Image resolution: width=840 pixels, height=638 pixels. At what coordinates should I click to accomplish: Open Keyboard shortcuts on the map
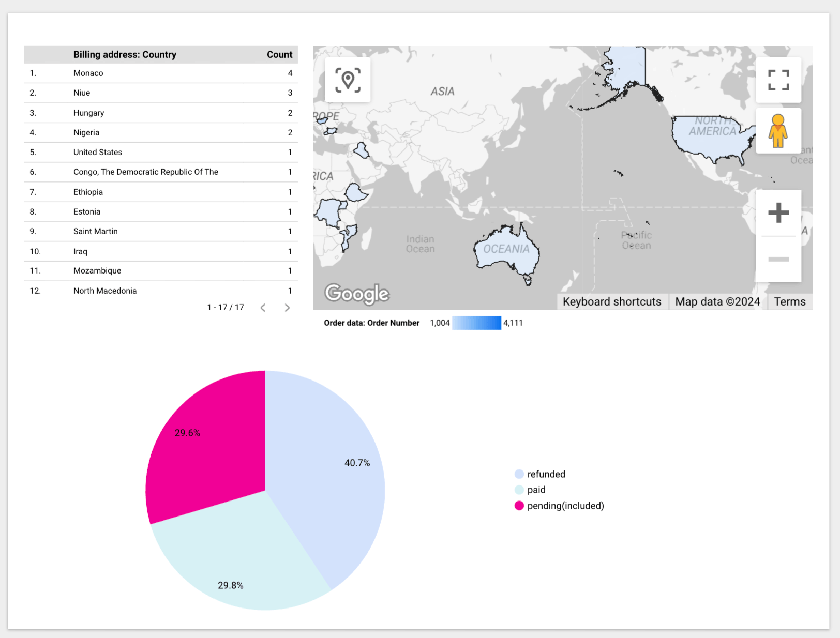coord(612,302)
